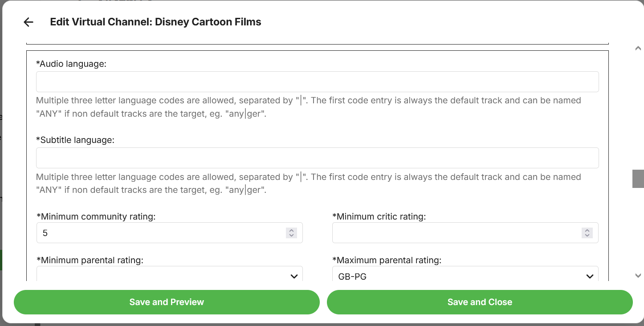Increase Minimum community rating with up arrow
This screenshot has width=644, height=326.
[x=291, y=230]
